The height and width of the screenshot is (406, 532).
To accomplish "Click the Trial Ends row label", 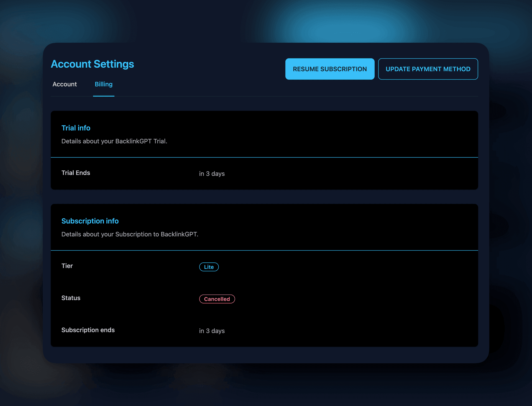I will (76, 173).
